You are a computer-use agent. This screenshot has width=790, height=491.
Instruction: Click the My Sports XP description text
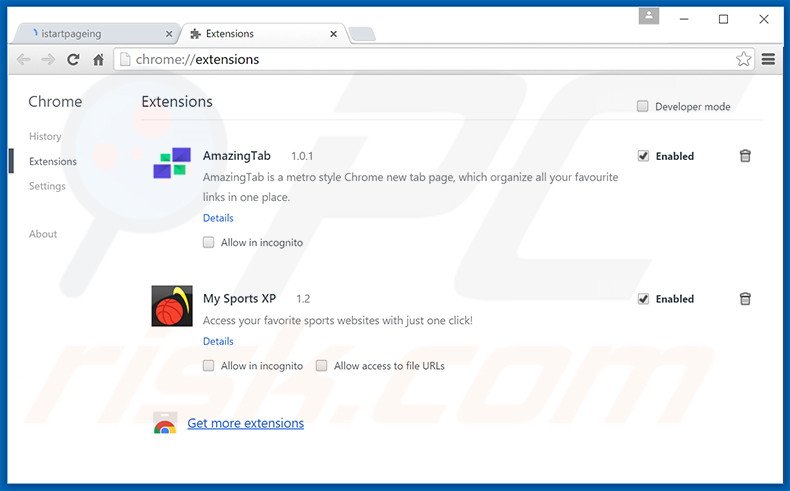tap(338, 320)
